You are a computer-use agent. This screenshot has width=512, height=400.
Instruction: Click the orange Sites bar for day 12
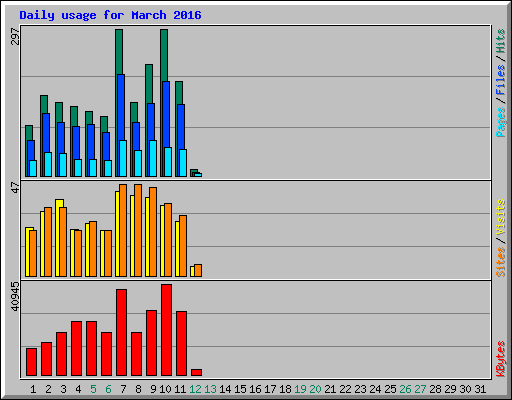tap(198, 270)
